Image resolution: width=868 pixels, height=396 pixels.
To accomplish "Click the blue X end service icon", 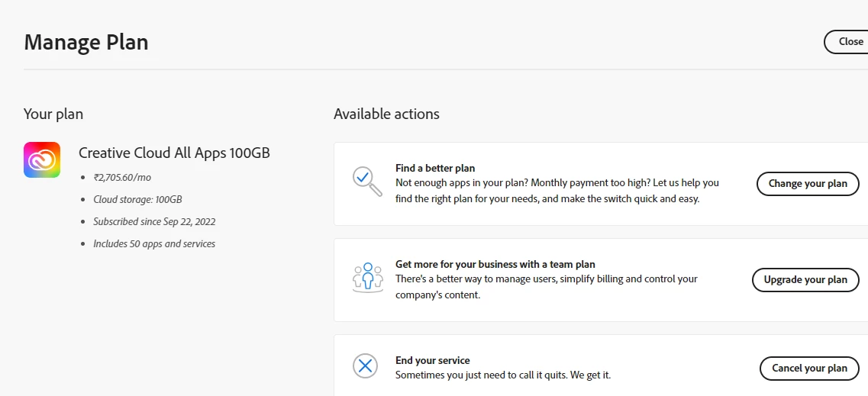I will click(x=366, y=366).
